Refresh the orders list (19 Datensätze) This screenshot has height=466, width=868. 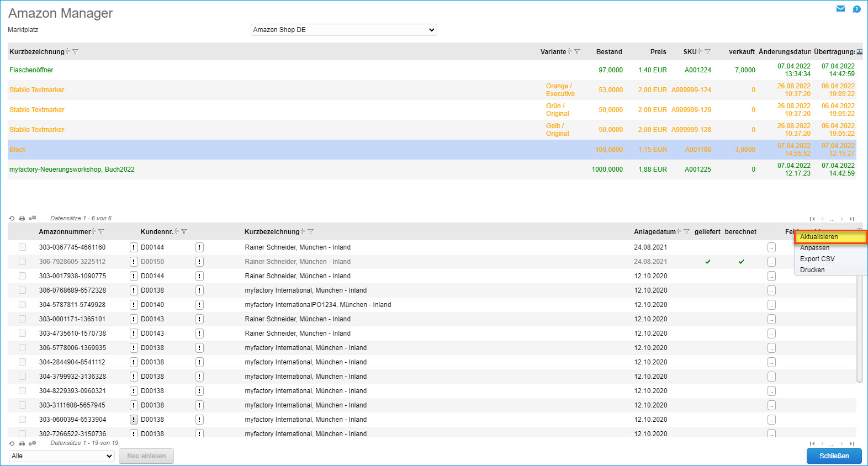tap(12, 443)
